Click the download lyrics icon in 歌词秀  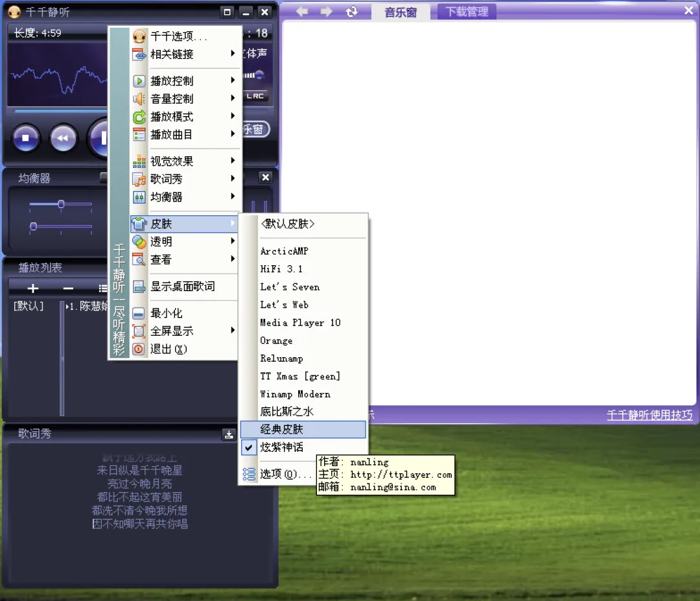coord(229,434)
